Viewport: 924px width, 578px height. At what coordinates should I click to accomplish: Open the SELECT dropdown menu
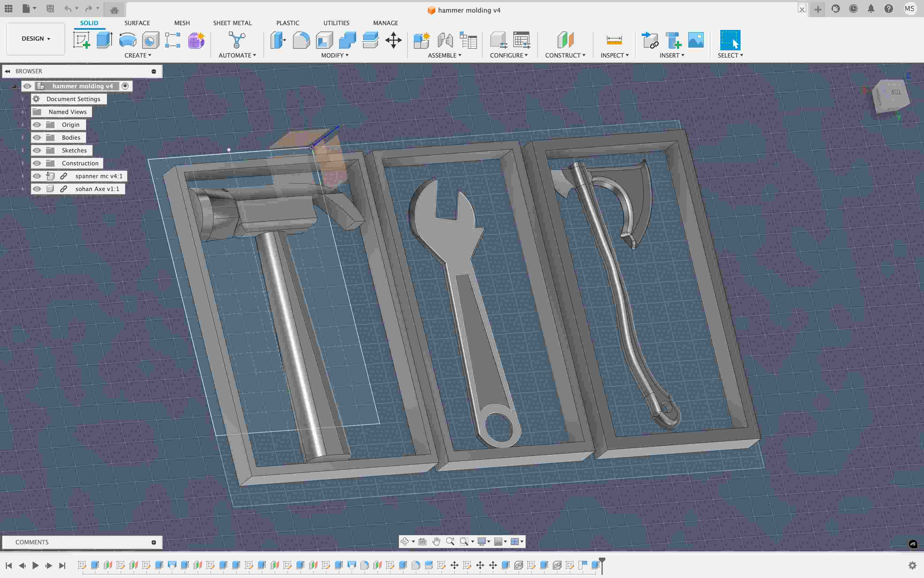730,55
